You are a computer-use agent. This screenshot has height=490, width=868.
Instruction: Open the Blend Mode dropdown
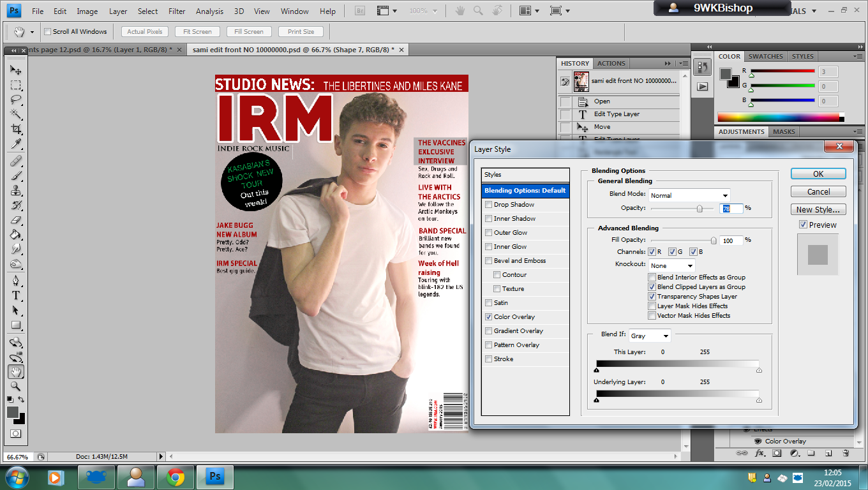(689, 195)
